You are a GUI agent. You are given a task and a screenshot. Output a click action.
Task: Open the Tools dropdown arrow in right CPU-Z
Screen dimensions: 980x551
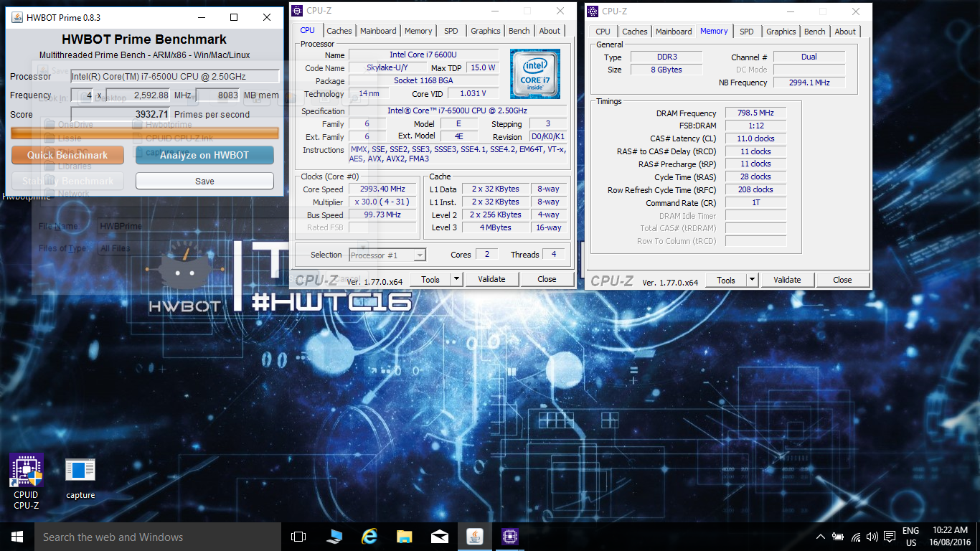[753, 280]
